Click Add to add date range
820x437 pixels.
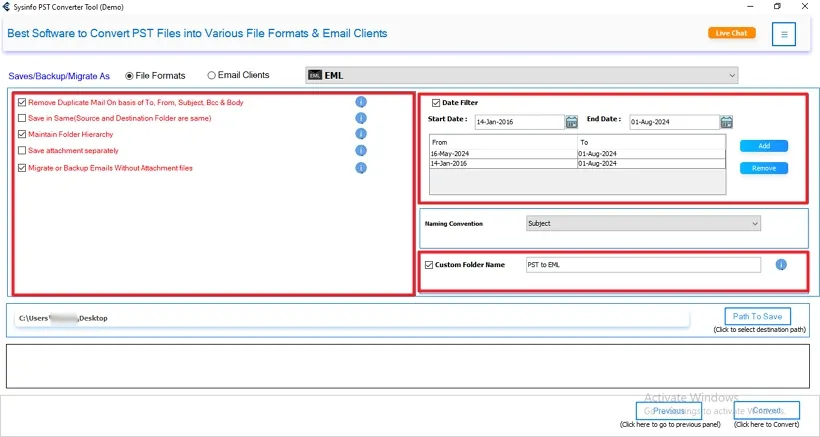[x=764, y=146]
